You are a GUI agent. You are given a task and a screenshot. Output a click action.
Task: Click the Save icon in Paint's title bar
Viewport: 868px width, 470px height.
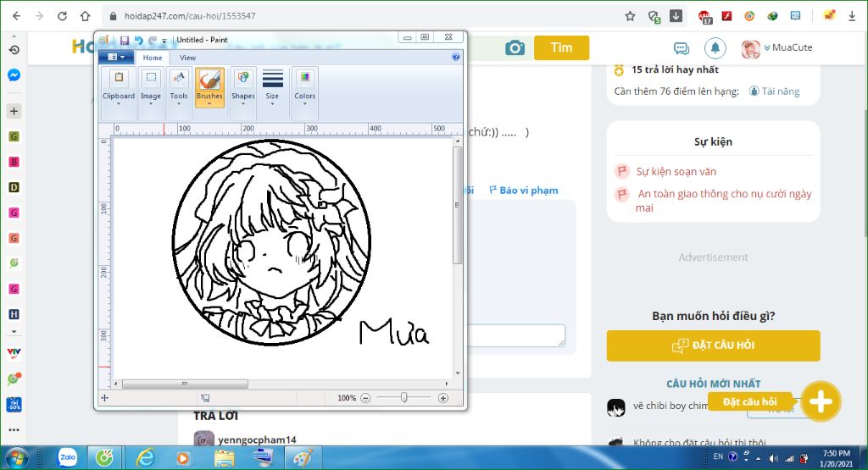coord(124,41)
